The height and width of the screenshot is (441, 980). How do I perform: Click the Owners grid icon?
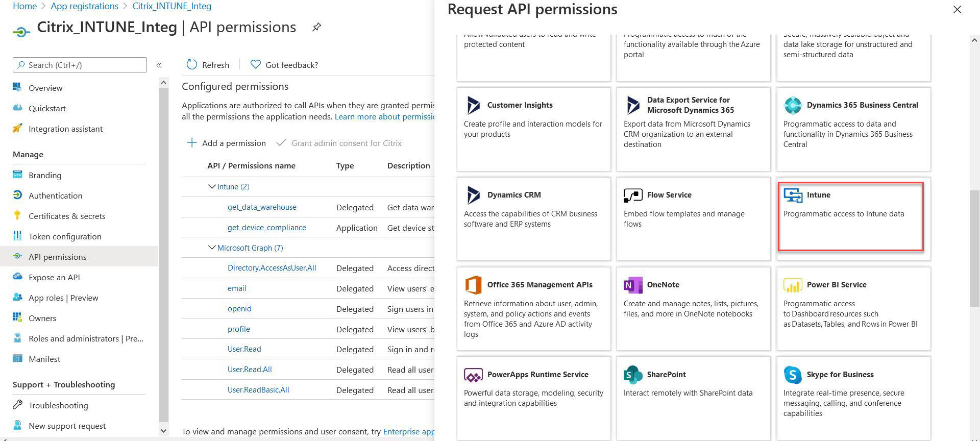[x=17, y=317]
